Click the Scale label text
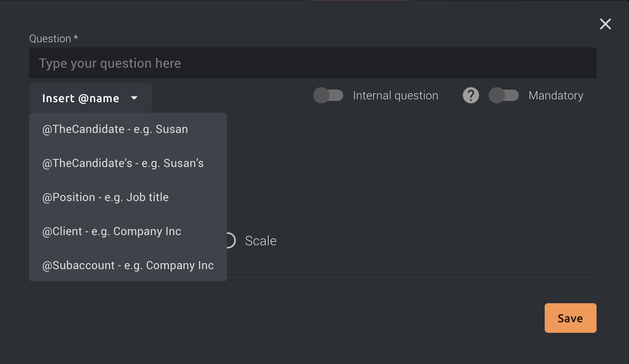This screenshot has height=364, width=629. tap(261, 240)
